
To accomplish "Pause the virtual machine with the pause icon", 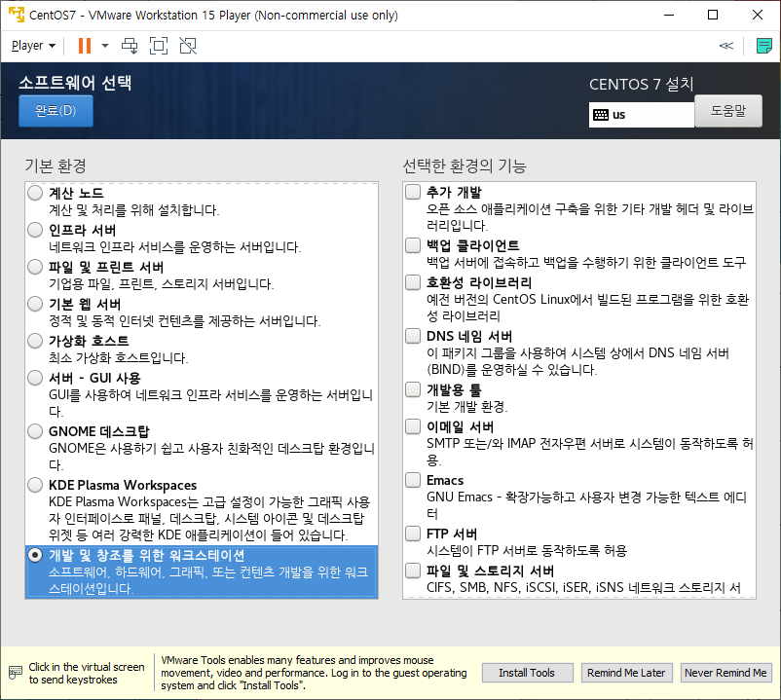I will click(x=85, y=46).
